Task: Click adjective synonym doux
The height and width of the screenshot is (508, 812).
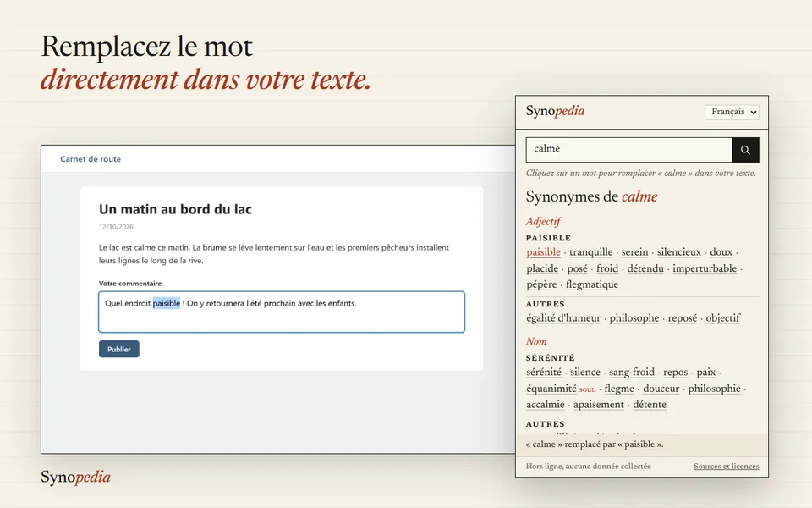Action: coord(721,252)
